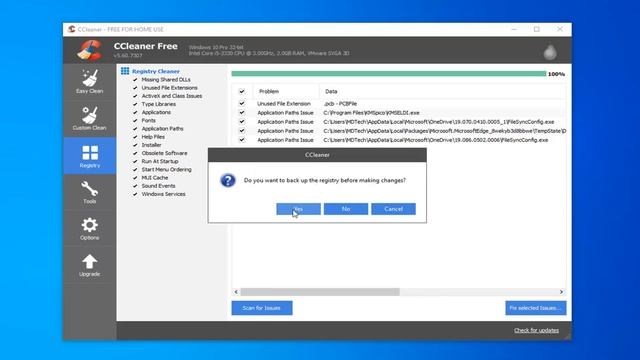Select the .pcb - PCBFile data cell

(x=340, y=104)
